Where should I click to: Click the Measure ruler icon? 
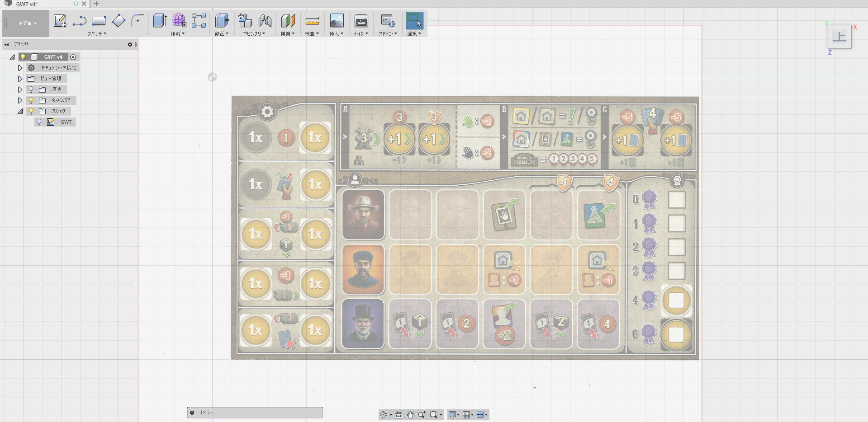click(312, 21)
